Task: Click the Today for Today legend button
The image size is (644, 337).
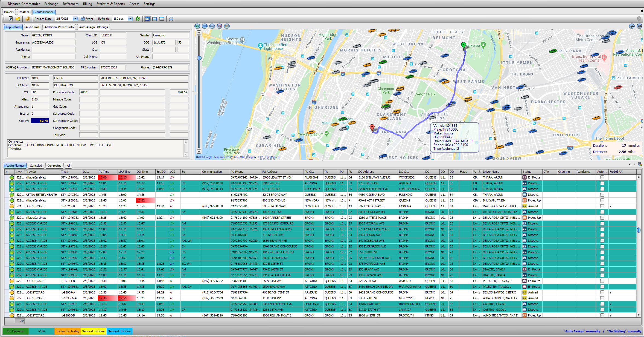Action: click(68, 331)
